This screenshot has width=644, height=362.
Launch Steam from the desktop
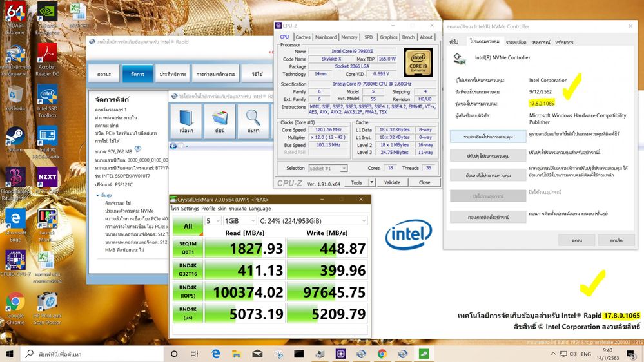pos(15,138)
